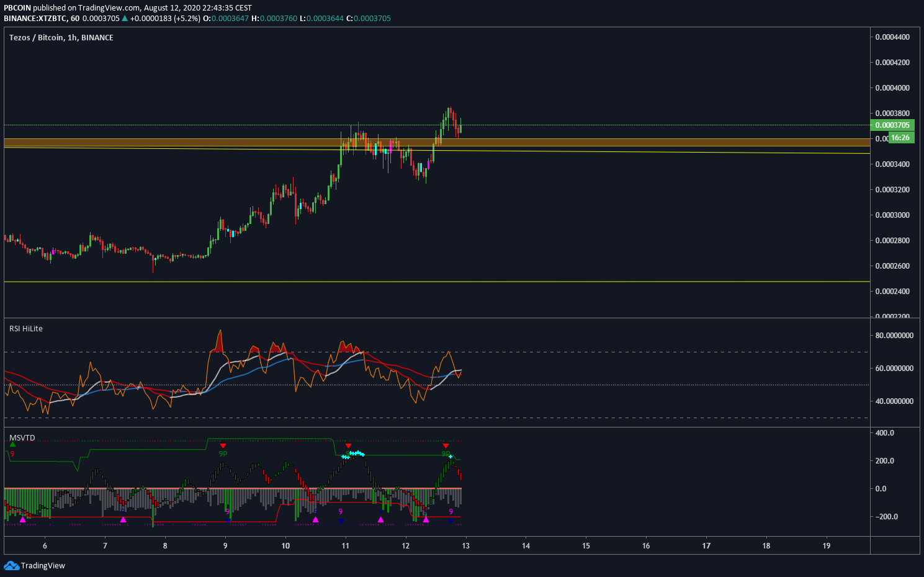This screenshot has height=577, width=924.
Task: Click the 0.0004200 price axis label
Action: coord(892,63)
